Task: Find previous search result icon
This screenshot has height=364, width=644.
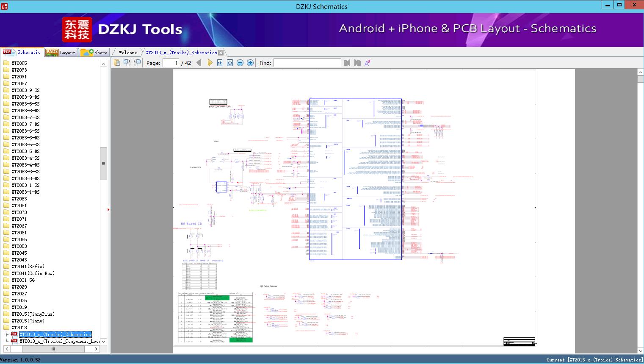Action: tap(347, 63)
